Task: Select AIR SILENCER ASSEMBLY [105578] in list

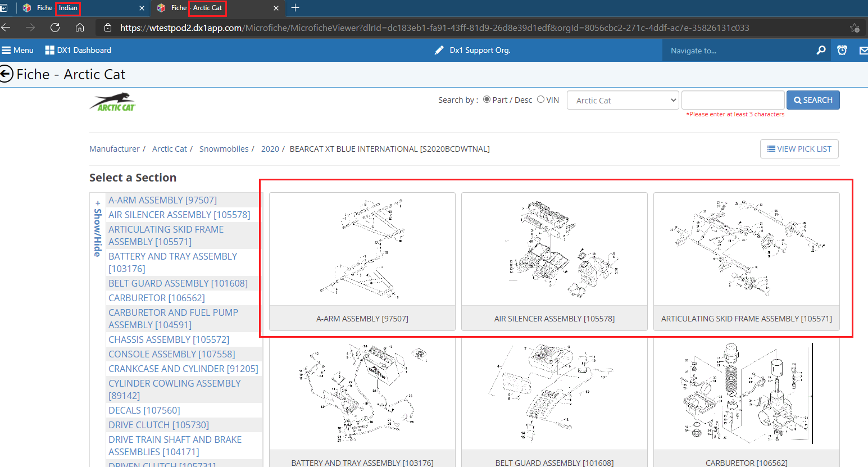Action: [179, 215]
